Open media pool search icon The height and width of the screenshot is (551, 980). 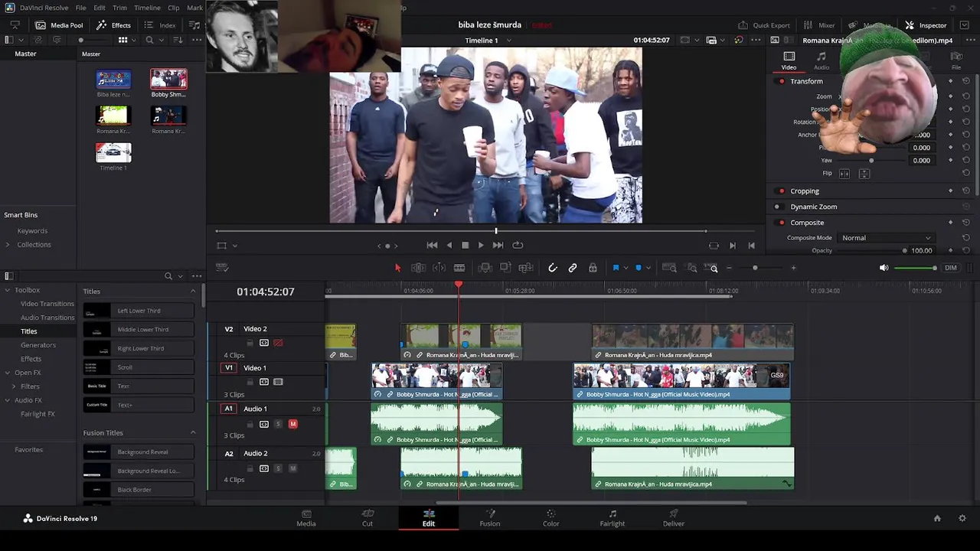coord(149,40)
